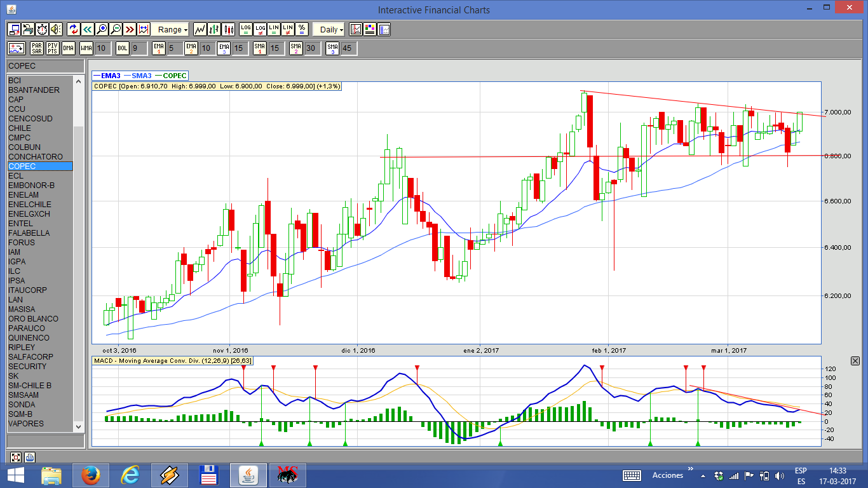Click the refresh chart arrows icon
Screen dimensions: 868x488
click(73, 29)
